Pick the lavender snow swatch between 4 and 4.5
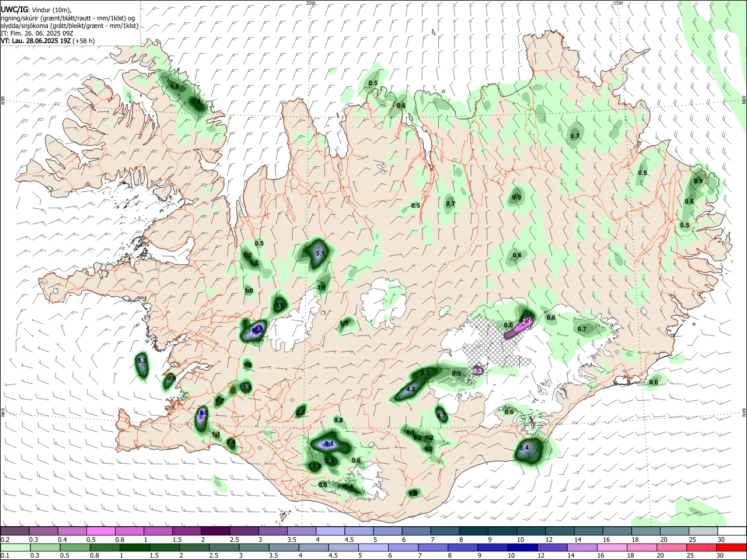 (330, 531)
